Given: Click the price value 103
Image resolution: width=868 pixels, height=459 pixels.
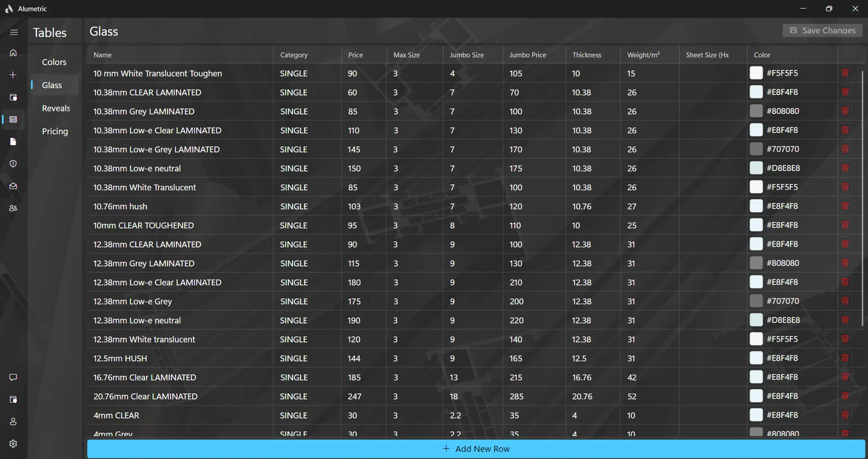Looking at the screenshot, I should 354,206.
